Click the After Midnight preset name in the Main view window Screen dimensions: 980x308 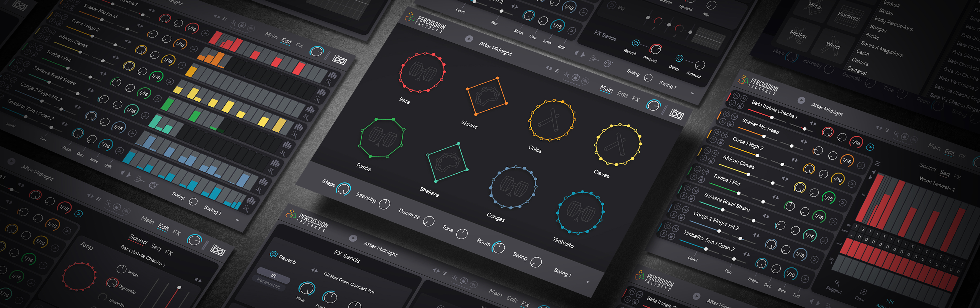[x=495, y=49]
